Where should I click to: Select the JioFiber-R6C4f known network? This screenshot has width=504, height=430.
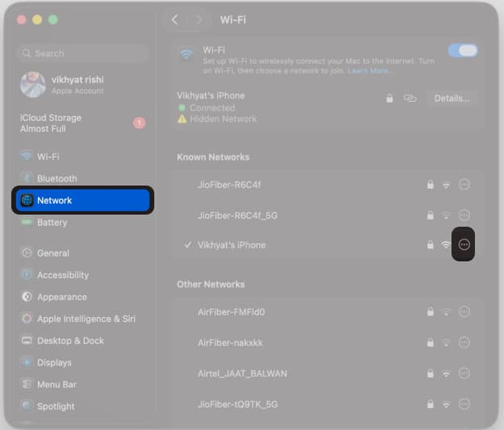tap(325, 185)
